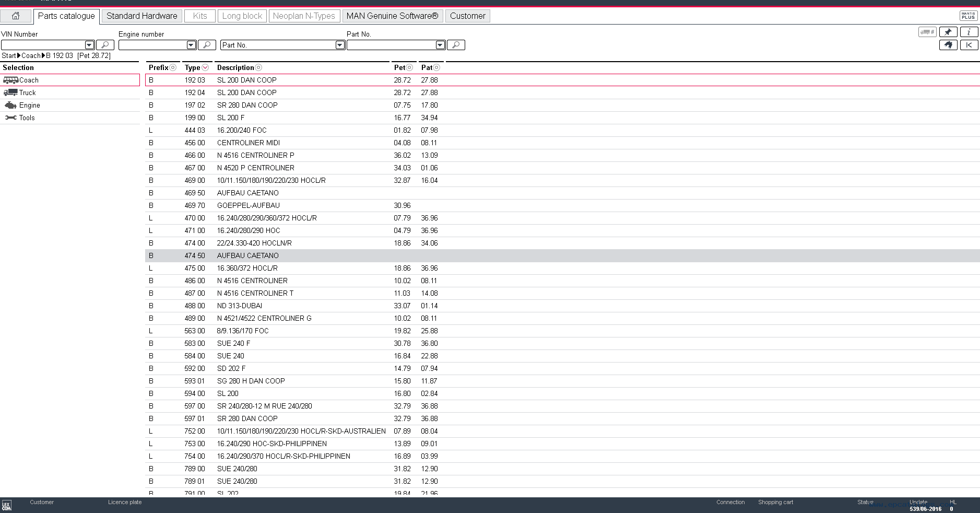
Task: Expand the Part No. type selector dropdown
Action: coord(340,45)
